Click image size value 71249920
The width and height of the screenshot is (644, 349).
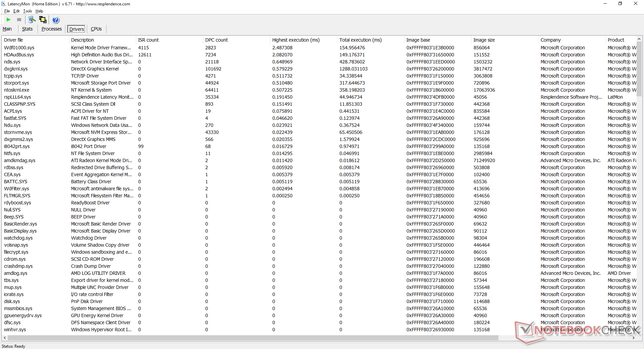[x=484, y=160]
